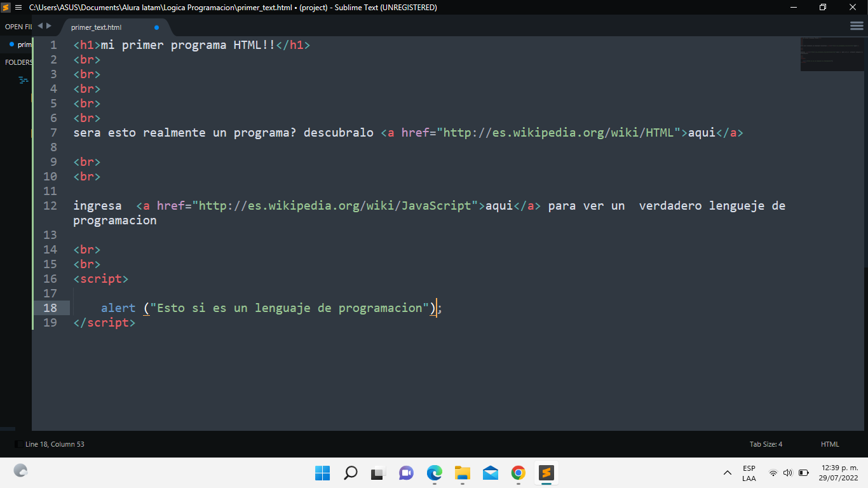
Task: Click line number 19 in the gutter
Action: [50, 323]
